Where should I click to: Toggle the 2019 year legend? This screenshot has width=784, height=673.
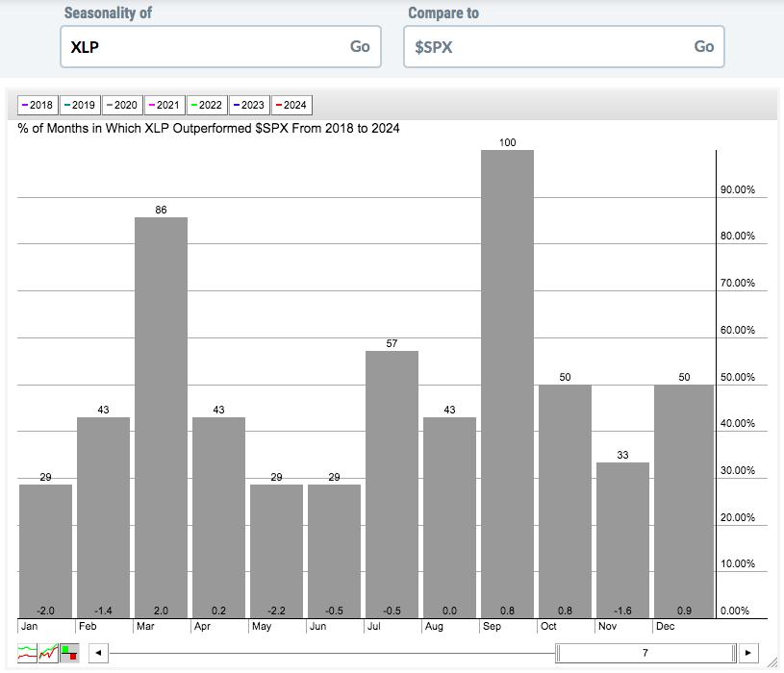tap(80, 105)
